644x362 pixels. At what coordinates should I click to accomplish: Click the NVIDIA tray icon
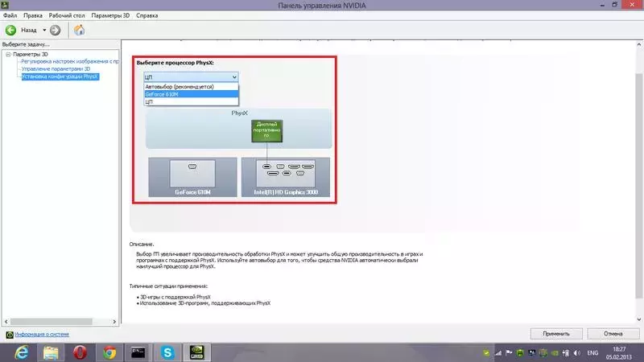[x=555, y=353]
